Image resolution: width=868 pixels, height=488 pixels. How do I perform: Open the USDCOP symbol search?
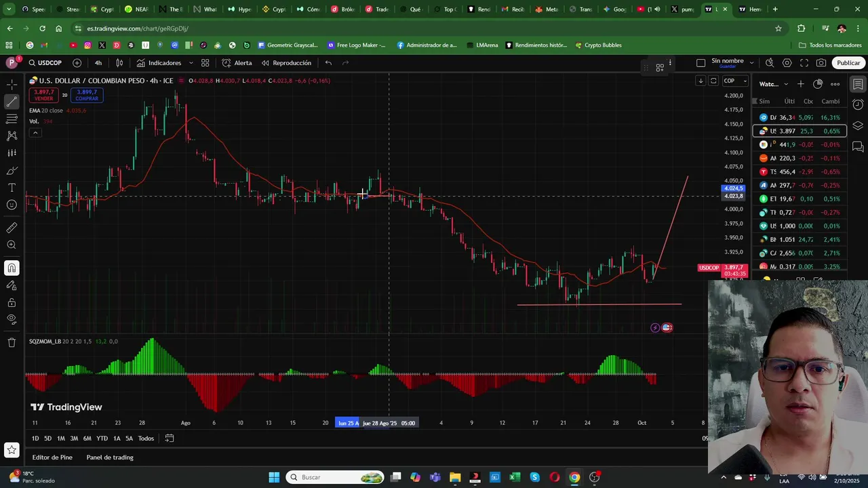click(x=45, y=63)
